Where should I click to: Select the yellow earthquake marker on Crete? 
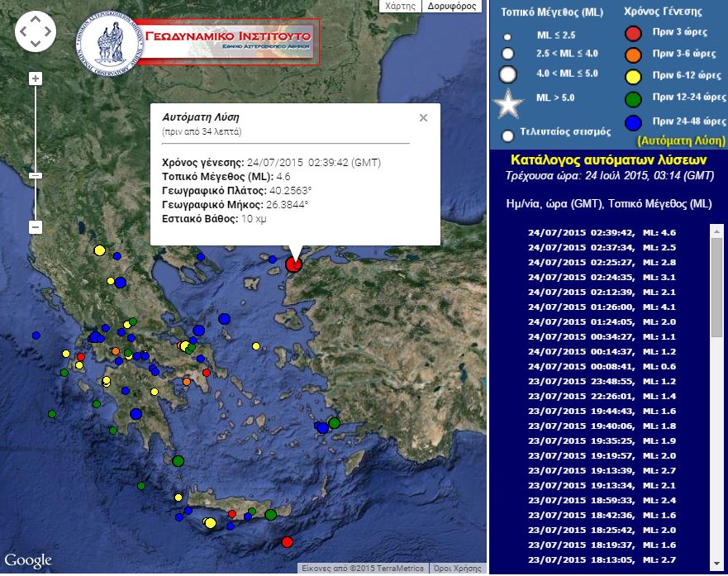pyautogui.click(x=210, y=521)
